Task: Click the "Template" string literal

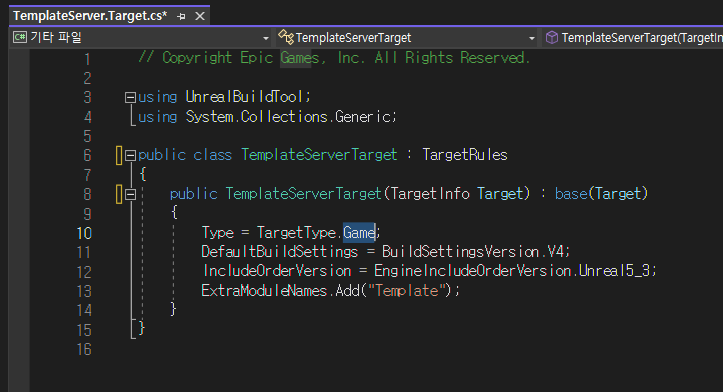Action: 407,291
